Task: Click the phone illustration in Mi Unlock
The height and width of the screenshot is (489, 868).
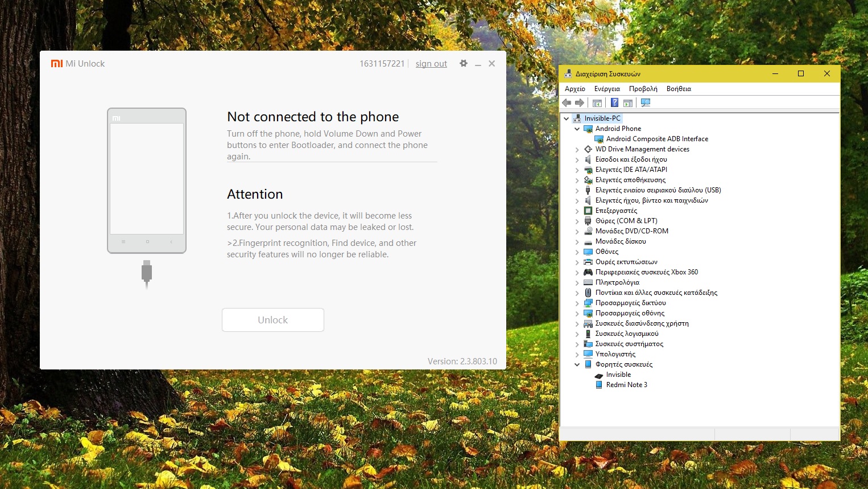Action: (x=147, y=180)
